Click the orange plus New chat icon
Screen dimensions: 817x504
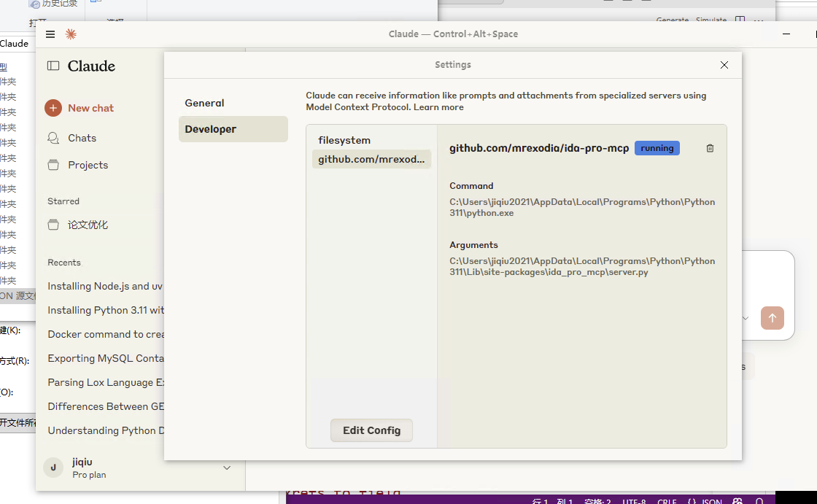click(53, 108)
